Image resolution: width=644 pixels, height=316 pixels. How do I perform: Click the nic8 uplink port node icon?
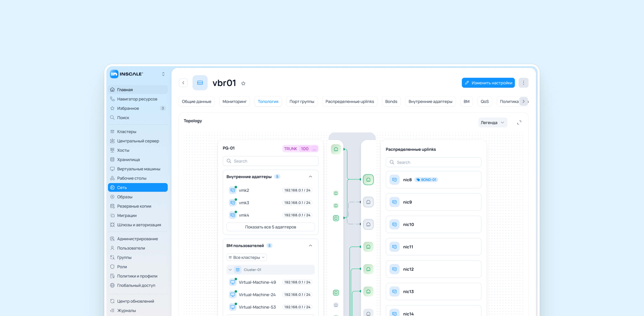(x=368, y=180)
